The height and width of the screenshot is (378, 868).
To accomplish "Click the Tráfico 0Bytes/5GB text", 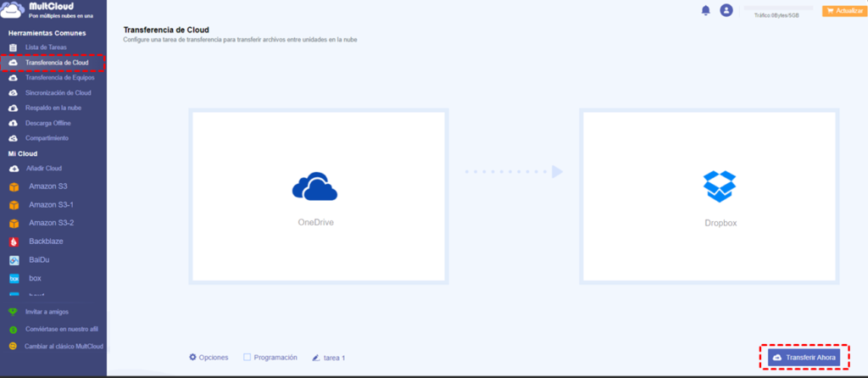I will point(776,15).
